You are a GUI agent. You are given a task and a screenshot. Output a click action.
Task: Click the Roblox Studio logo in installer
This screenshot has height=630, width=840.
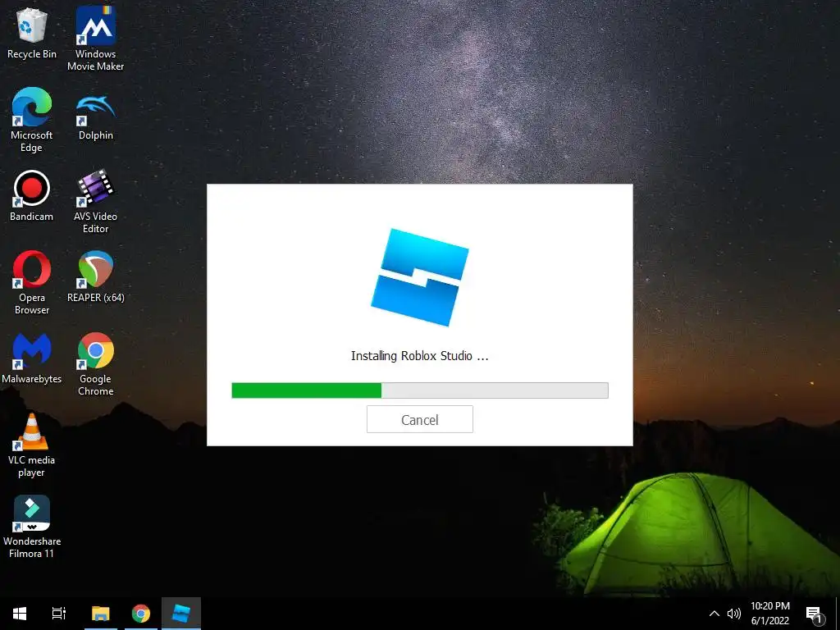[x=419, y=277]
